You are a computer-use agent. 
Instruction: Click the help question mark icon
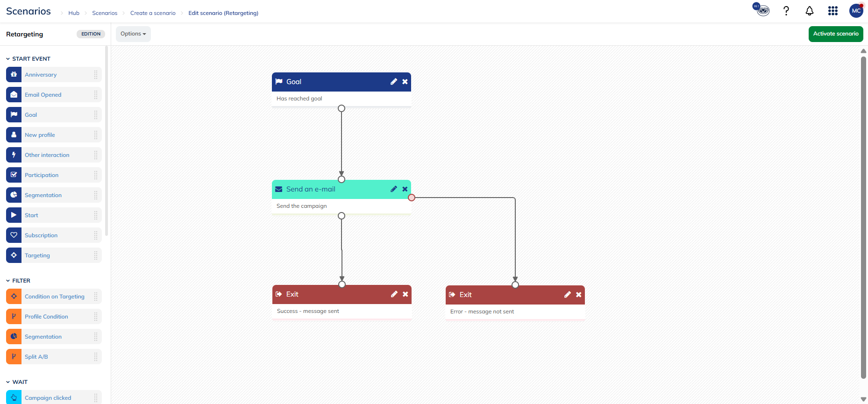click(x=786, y=11)
